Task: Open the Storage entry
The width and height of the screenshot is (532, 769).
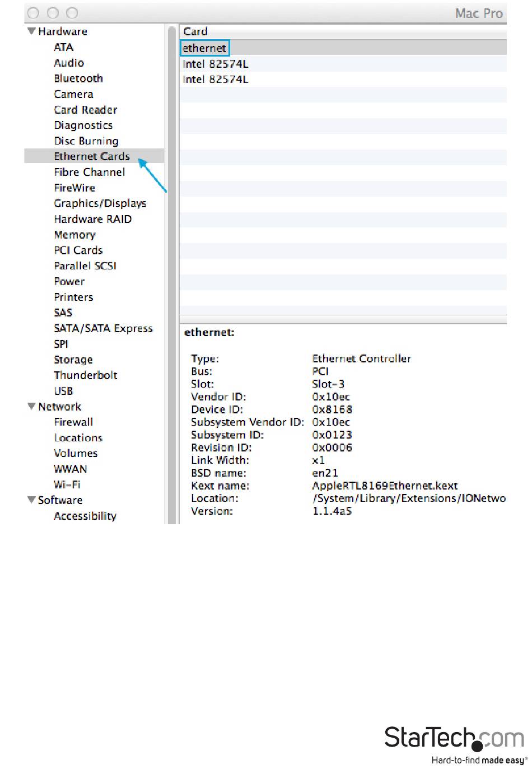Action: pos(73,360)
